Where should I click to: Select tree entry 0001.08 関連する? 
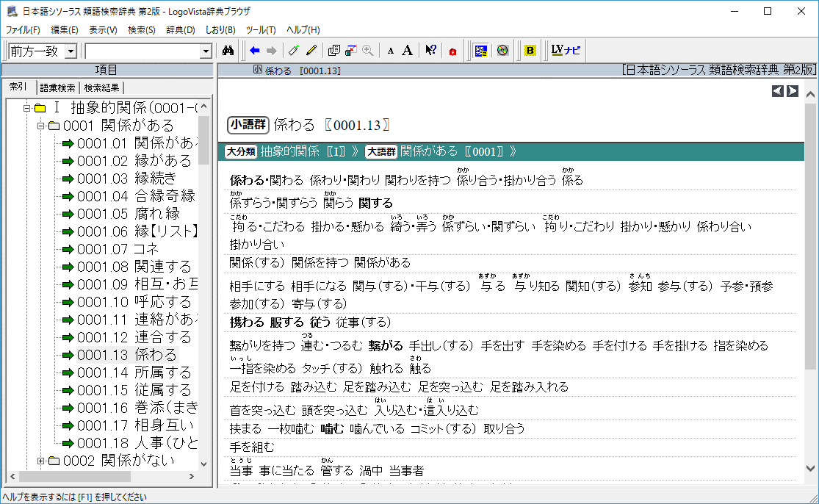(x=134, y=267)
